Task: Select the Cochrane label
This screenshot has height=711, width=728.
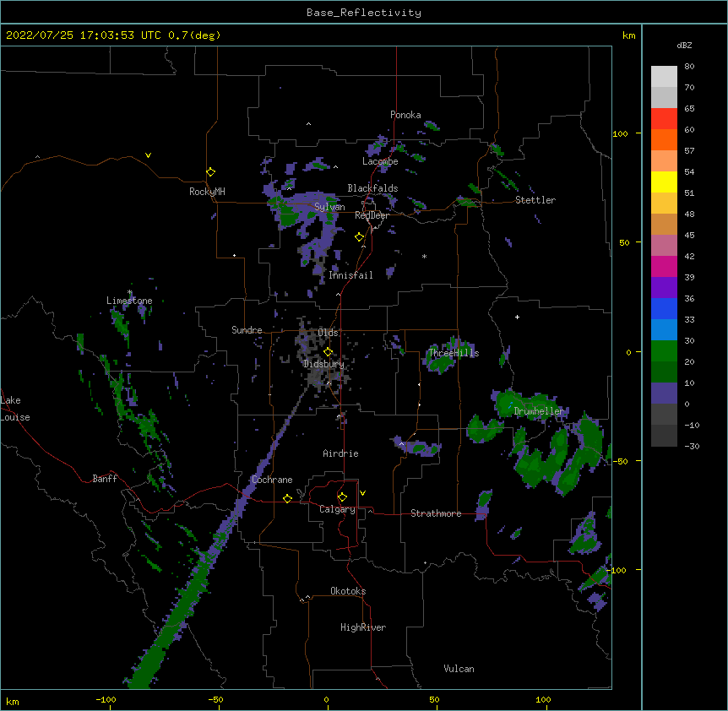Action: [x=272, y=480]
